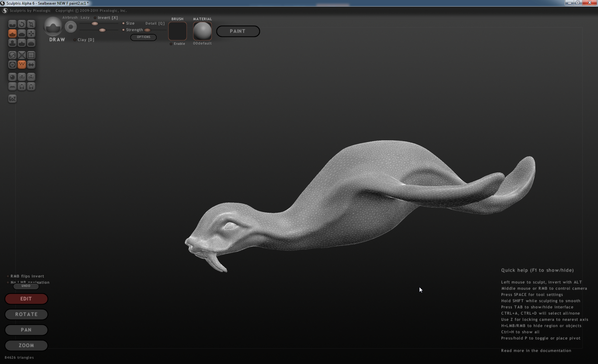Toggle RMB flips invert option

pos(8,276)
